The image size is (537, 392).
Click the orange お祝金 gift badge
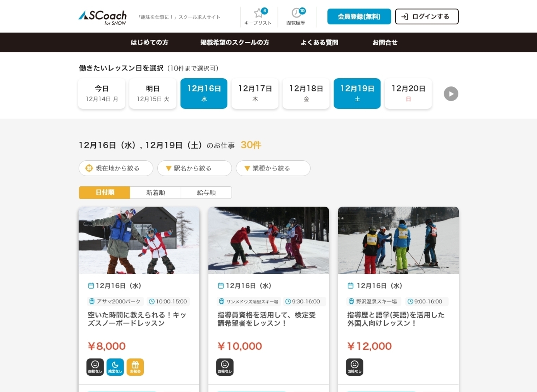(135, 367)
